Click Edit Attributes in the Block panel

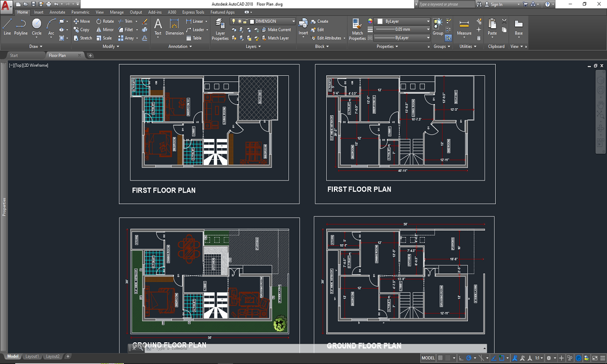(328, 38)
